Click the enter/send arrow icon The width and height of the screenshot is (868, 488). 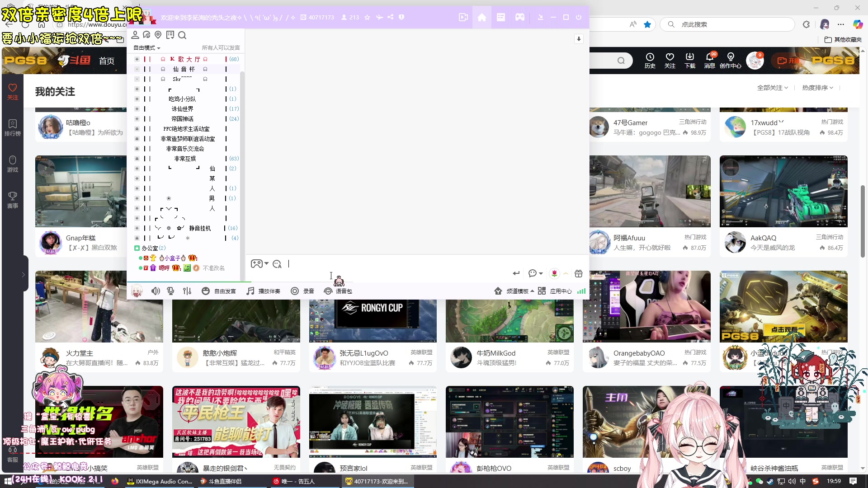(x=516, y=273)
